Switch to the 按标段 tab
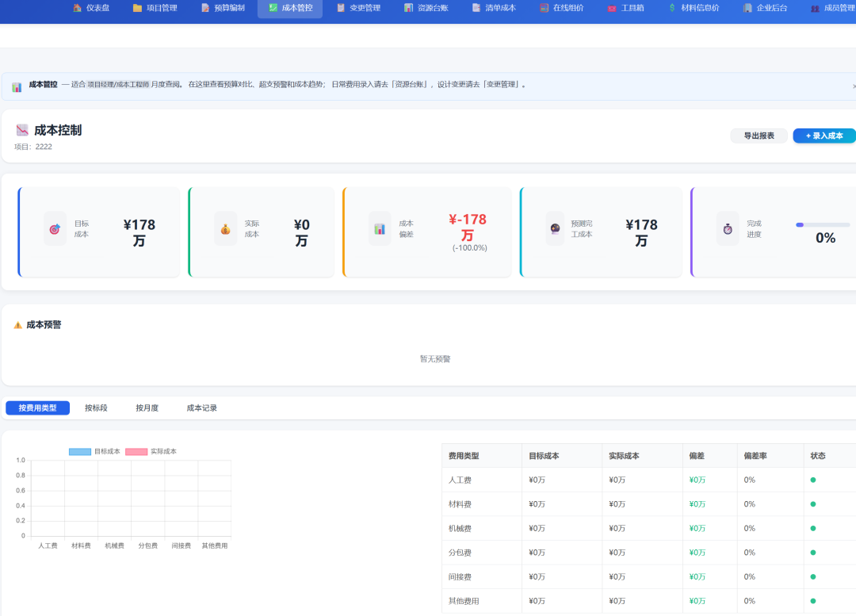The image size is (856, 616). tap(96, 408)
